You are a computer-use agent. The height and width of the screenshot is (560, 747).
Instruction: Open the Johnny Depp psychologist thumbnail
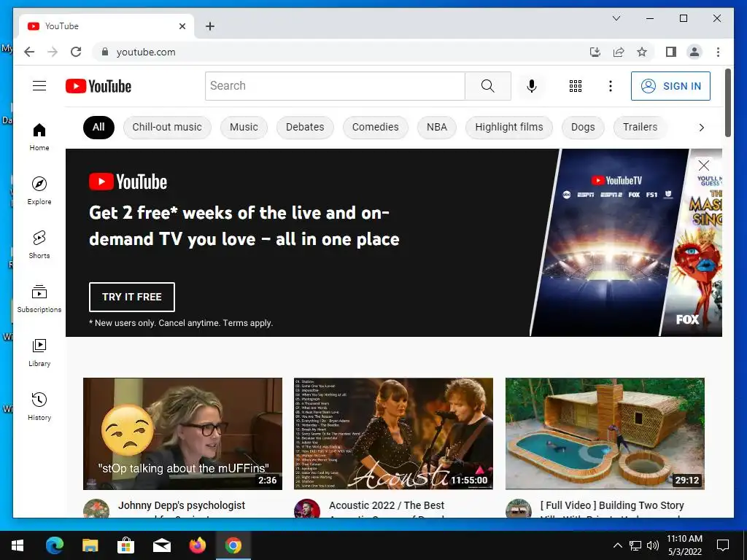coord(182,434)
